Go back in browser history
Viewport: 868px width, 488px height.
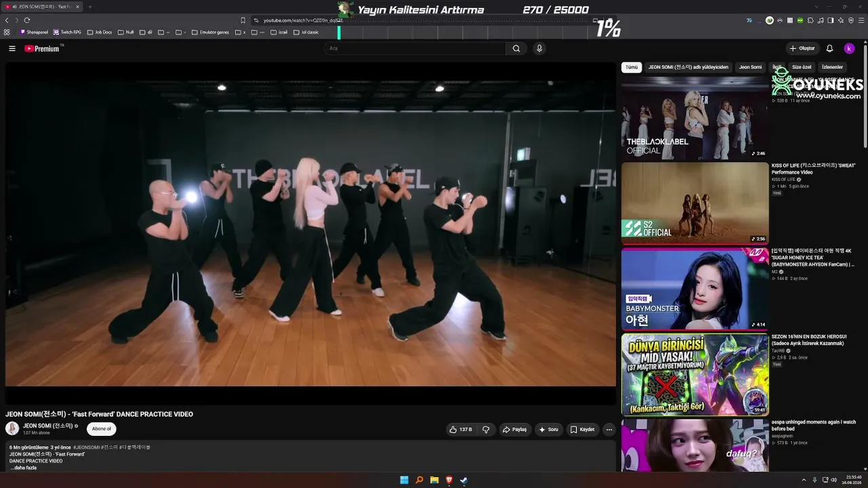click(7, 20)
